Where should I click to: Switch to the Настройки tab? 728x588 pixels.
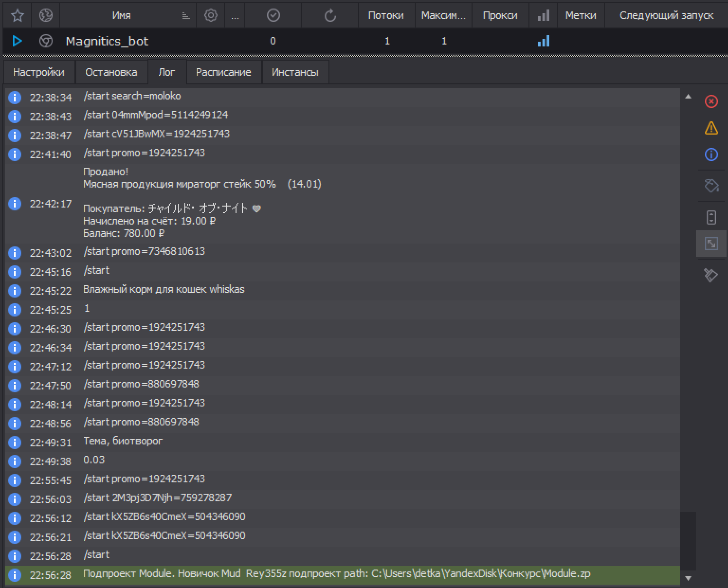(x=39, y=72)
